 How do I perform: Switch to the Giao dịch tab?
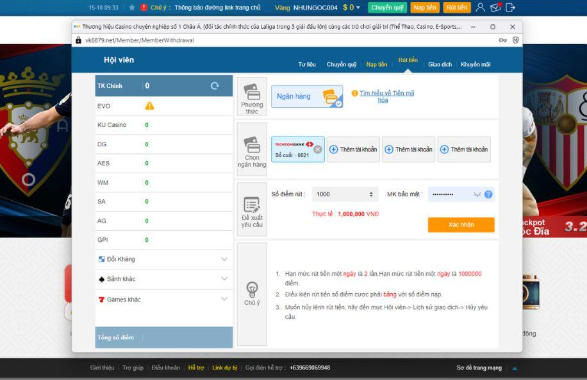pos(440,64)
